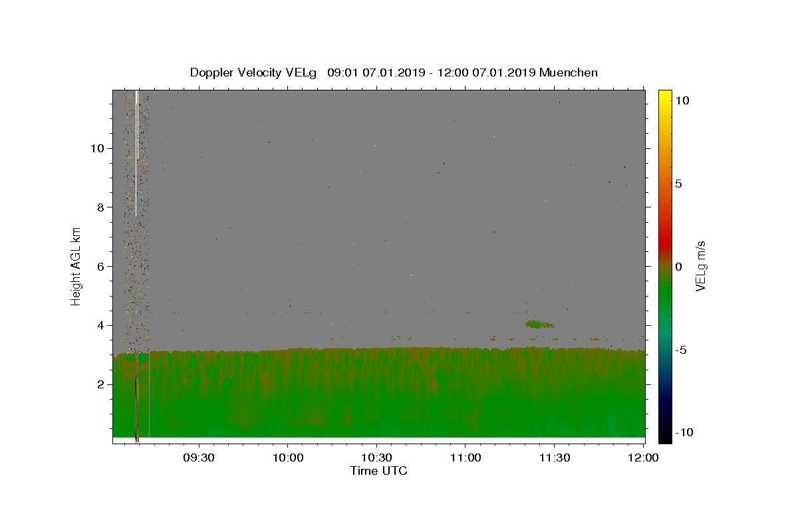
Task: Click the white vertical line near 09:10
Action: pos(136,152)
